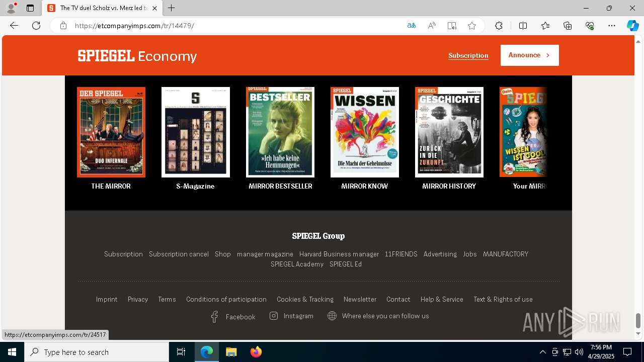
Task: Open the manager magazine link
Action: [x=265, y=254]
